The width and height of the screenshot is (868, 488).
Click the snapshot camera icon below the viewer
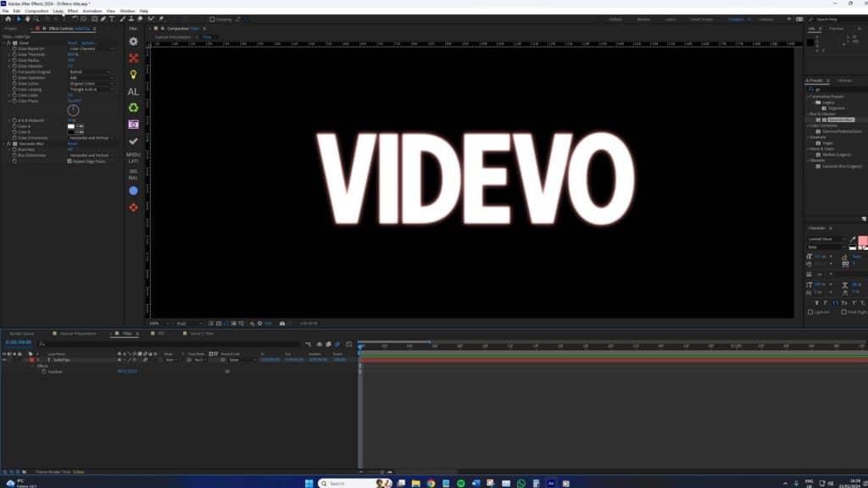point(282,323)
